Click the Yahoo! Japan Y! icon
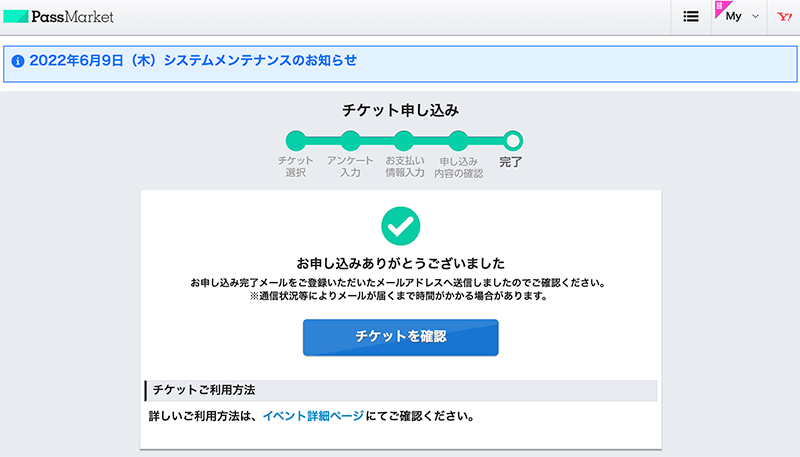 coord(784,17)
